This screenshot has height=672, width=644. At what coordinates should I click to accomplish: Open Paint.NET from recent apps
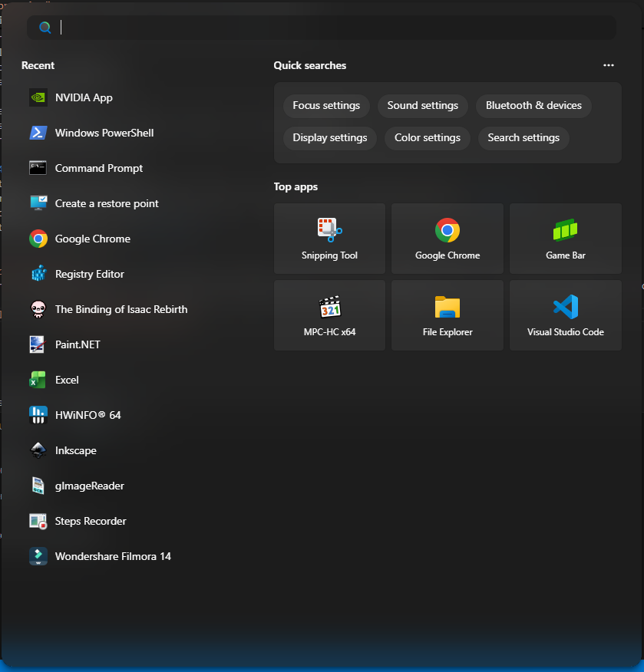[x=78, y=344]
